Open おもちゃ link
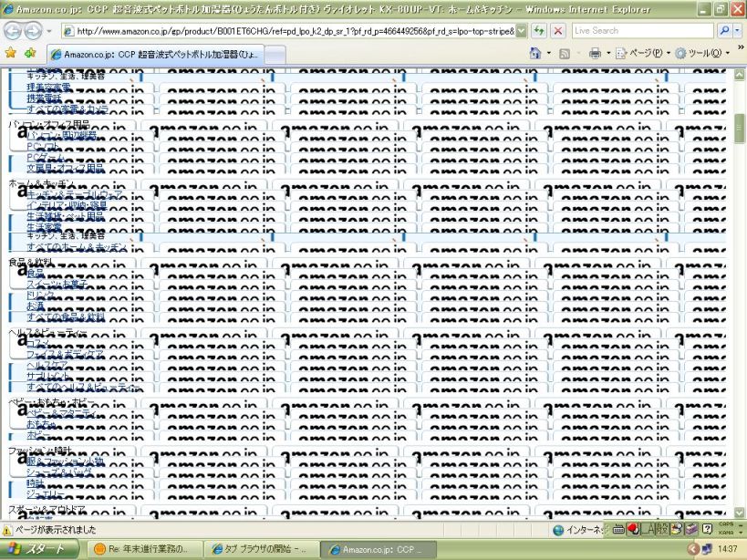 pyautogui.click(x=41, y=424)
